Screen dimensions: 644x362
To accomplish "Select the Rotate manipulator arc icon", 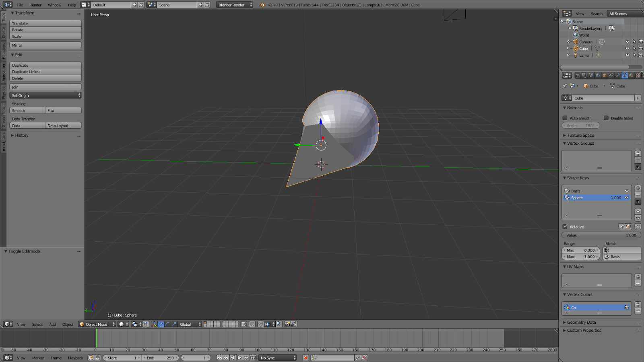I will (x=167, y=324).
